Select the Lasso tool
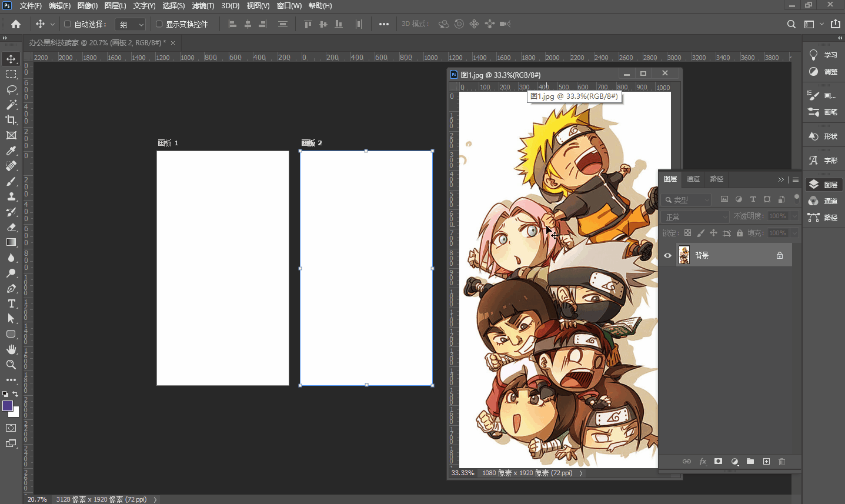 [11, 89]
